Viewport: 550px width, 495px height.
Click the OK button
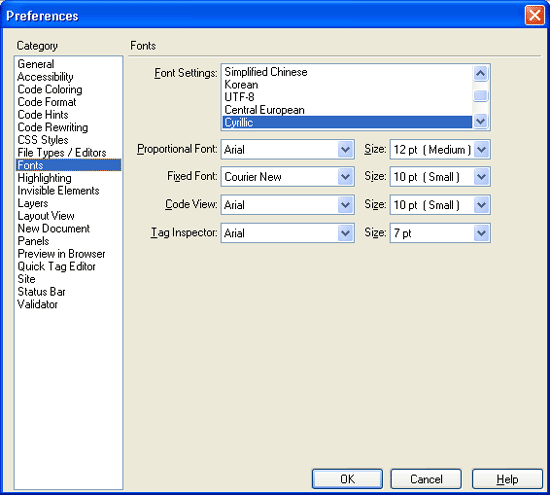click(347, 479)
